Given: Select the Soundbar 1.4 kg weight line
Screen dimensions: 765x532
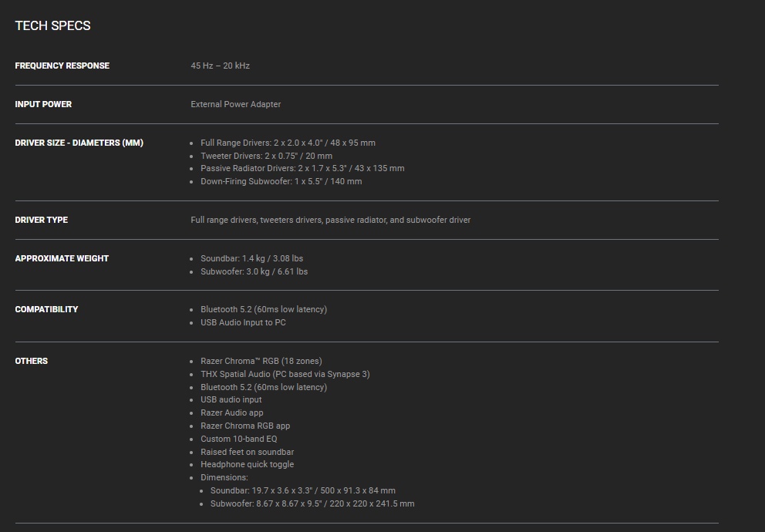Looking at the screenshot, I should coord(251,258).
